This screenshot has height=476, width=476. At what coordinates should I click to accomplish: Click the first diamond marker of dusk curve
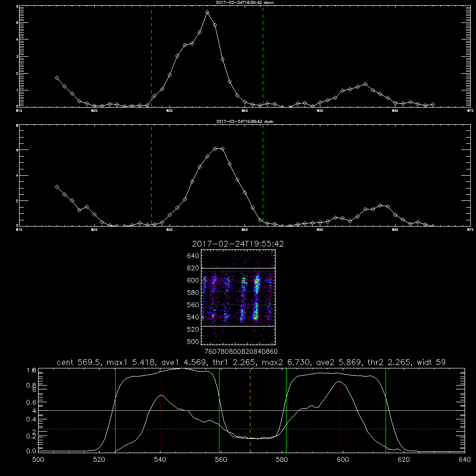[x=57, y=187]
